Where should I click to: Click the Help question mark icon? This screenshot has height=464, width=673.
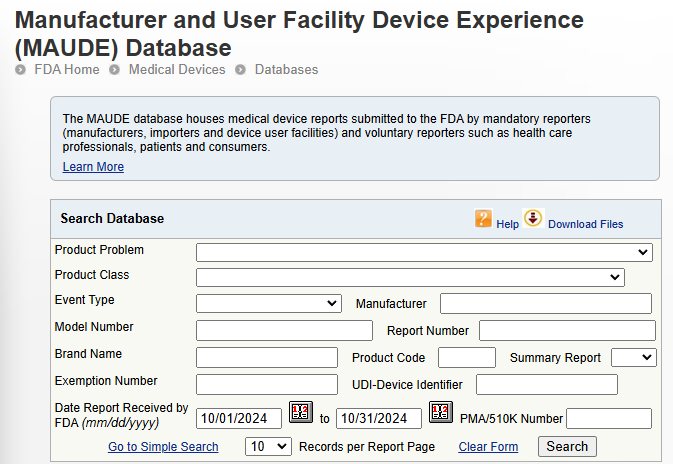coord(484,219)
